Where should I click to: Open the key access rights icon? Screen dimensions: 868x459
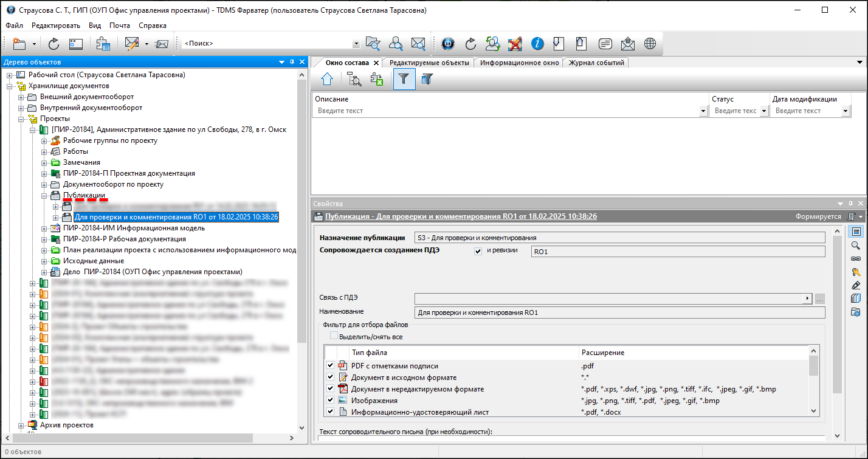[855, 272]
